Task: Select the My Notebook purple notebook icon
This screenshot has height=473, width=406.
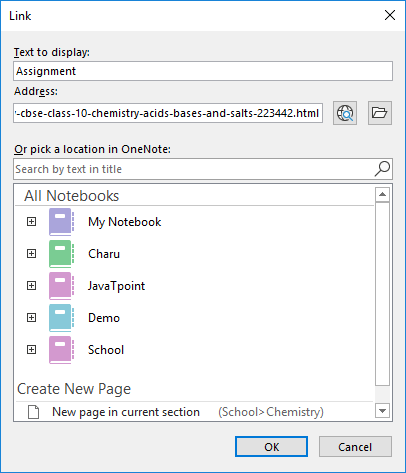Action: tap(62, 222)
